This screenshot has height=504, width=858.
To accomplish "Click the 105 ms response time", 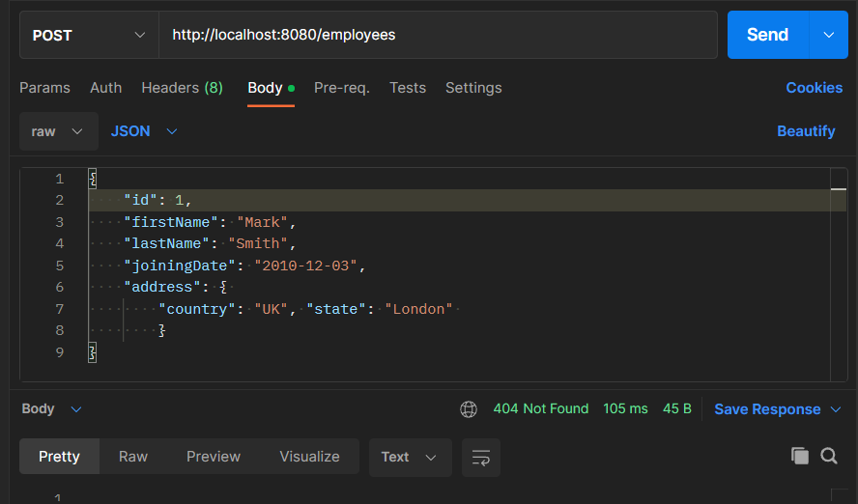I will coord(625,408).
